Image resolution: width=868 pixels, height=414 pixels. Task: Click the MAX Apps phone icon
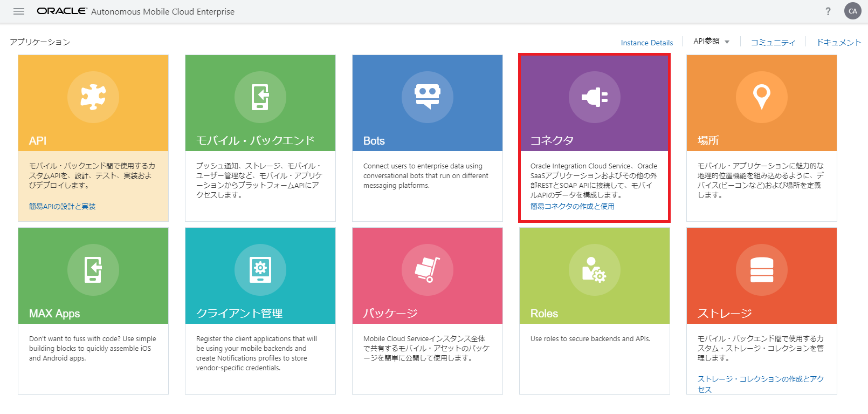[x=93, y=270]
